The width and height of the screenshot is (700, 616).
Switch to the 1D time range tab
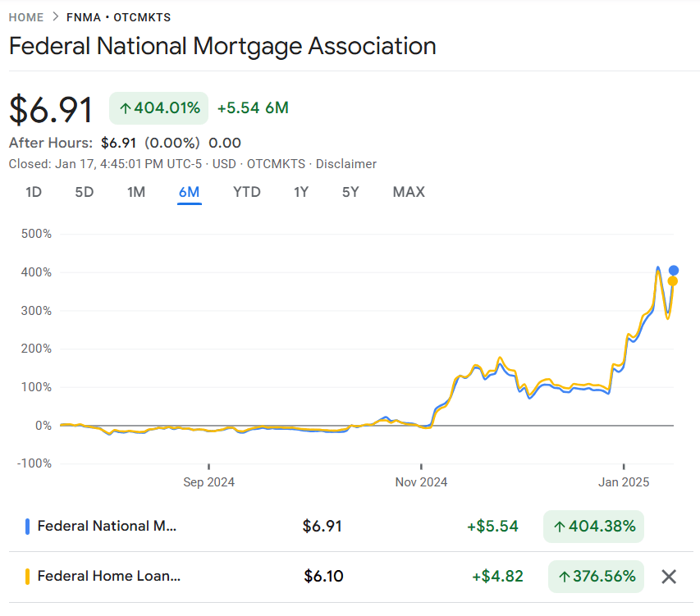34,192
